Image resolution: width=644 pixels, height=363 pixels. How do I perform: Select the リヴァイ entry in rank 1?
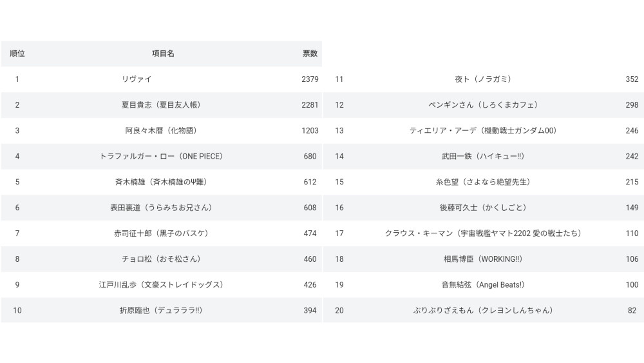(x=137, y=79)
